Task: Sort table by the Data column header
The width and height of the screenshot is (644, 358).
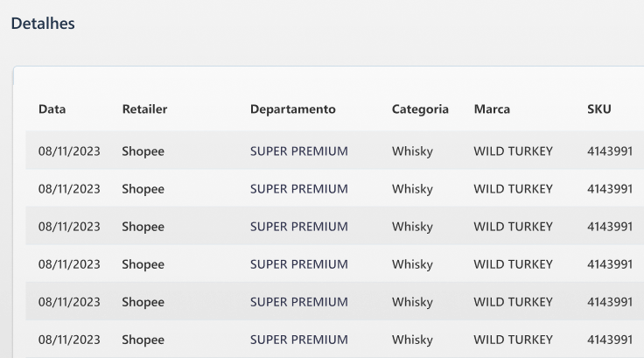Action: (x=52, y=109)
